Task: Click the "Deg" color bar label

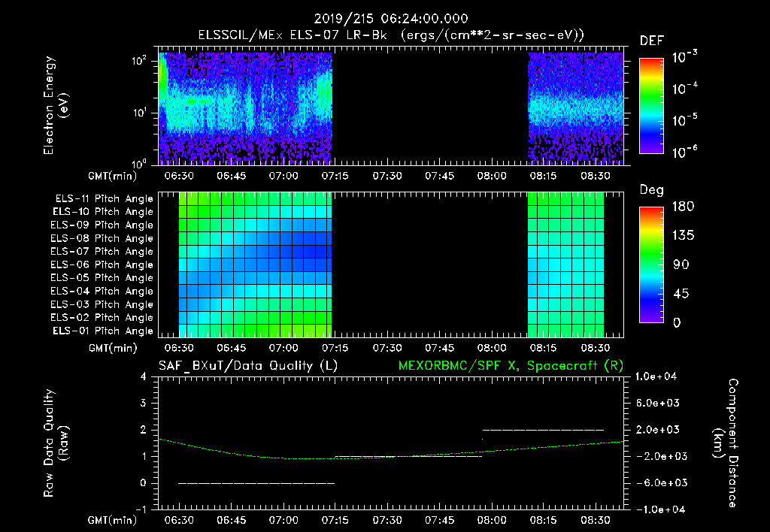Action: pos(652,190)
